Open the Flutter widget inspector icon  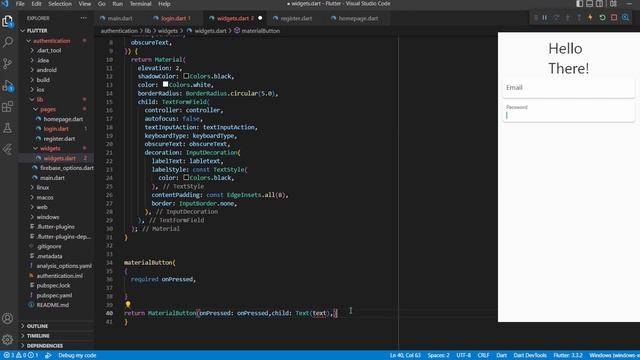pos(626,18)
